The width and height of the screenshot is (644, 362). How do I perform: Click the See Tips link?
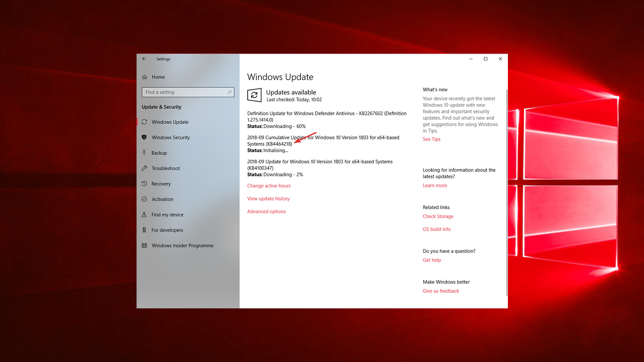431,139
